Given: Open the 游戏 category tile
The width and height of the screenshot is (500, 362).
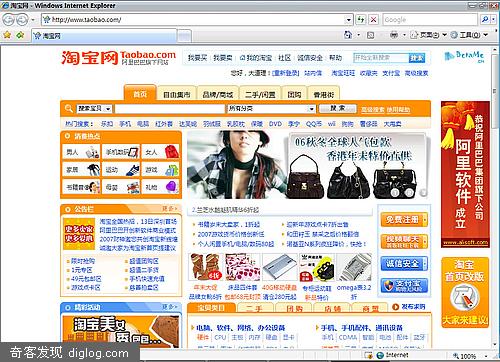Looking at the screenshot, I should click(160, 170).
